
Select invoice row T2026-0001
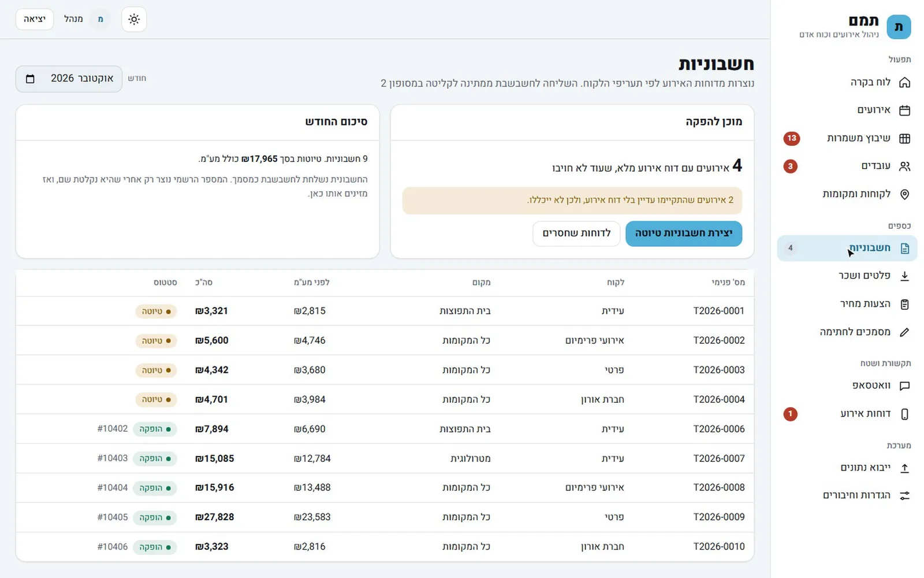click(x=385, y=311)
